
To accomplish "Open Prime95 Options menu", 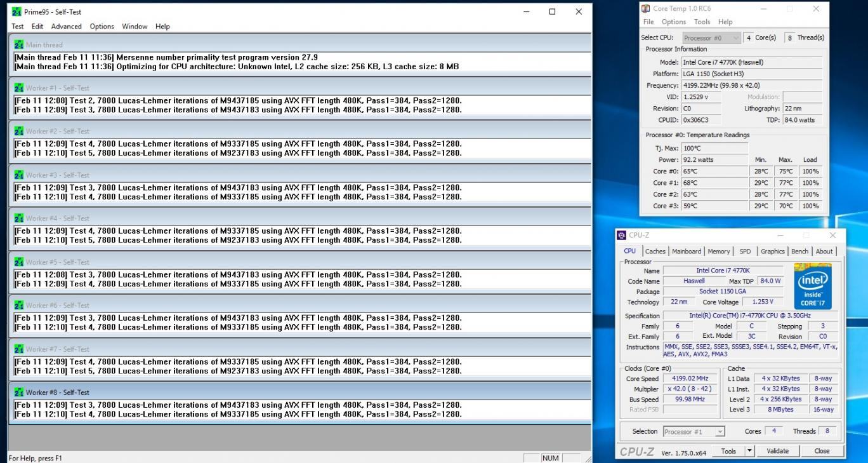I will (102, 27).
